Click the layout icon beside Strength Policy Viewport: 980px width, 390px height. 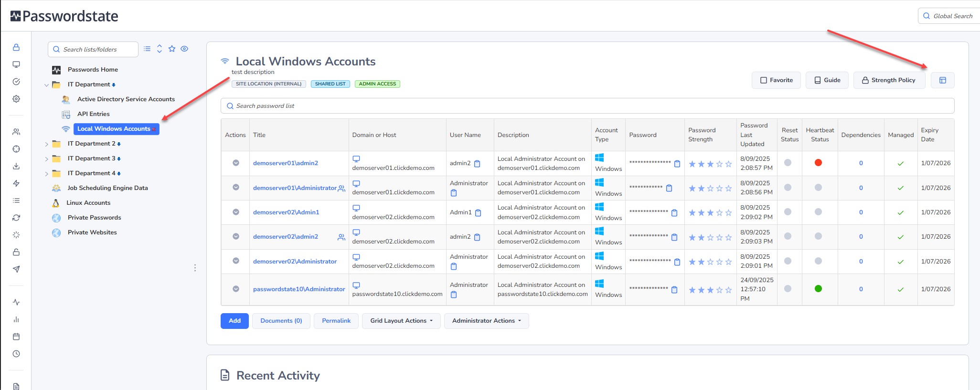942,80
